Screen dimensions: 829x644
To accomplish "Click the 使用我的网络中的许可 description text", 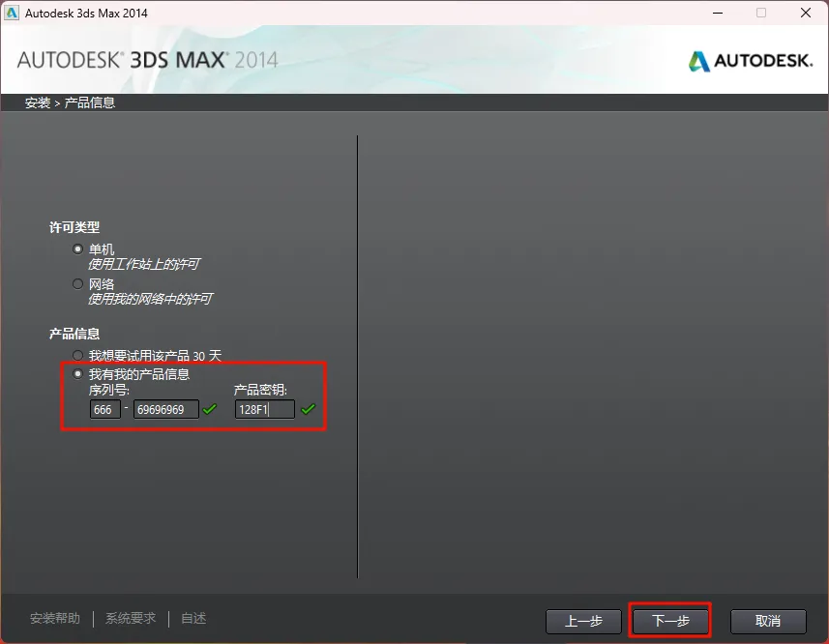I will coord(150,299).
